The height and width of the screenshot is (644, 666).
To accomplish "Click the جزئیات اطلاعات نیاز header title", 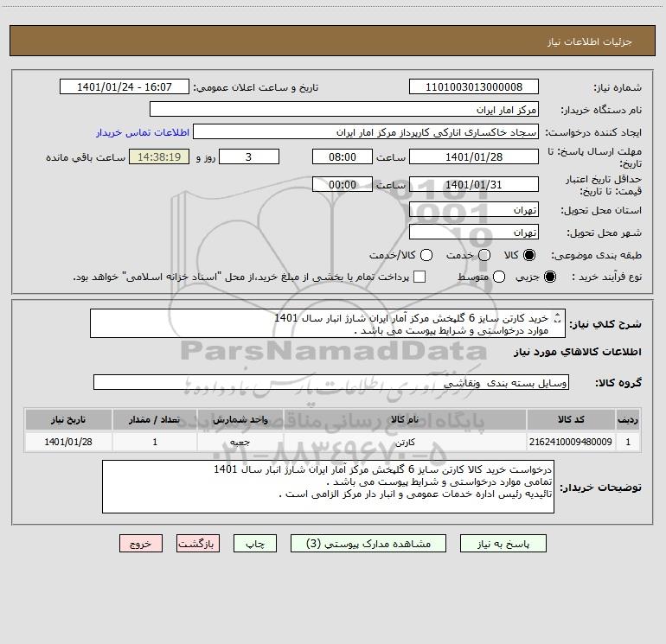I will (x=589, y=41).
